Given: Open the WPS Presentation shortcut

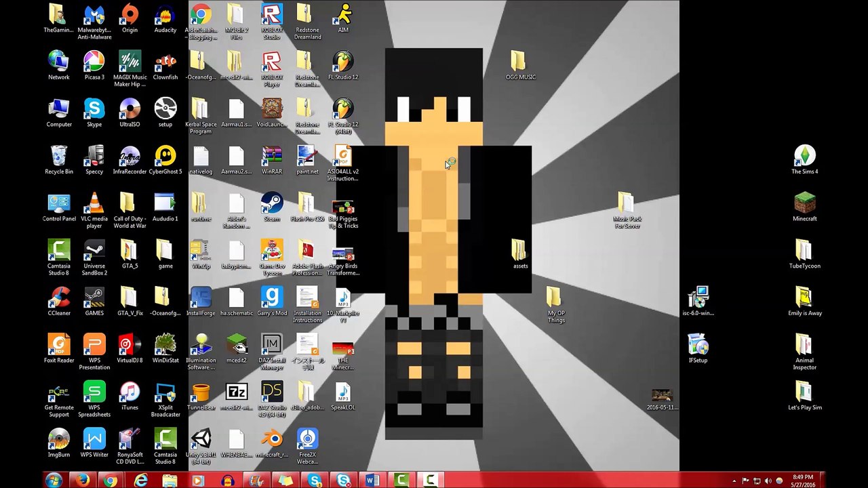Looking at the screenshot, I should (94, 352).
